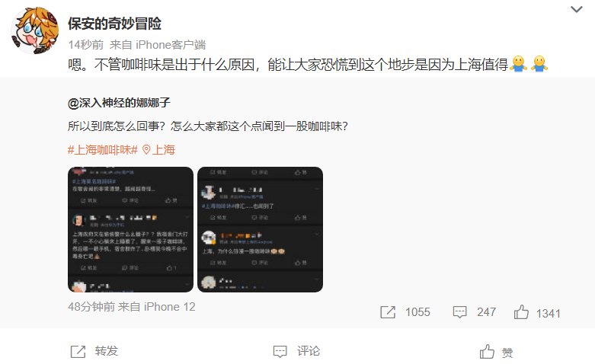This screenshot has width=595, height=364.
Task: Open the second attached screenshot thumbnail
Action: click(261, 229)
